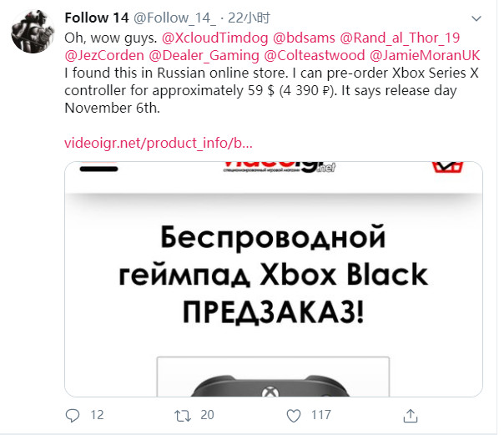Open the hamburger menu in preview
This screenshot has width=504, height=435.
[98, 168]
